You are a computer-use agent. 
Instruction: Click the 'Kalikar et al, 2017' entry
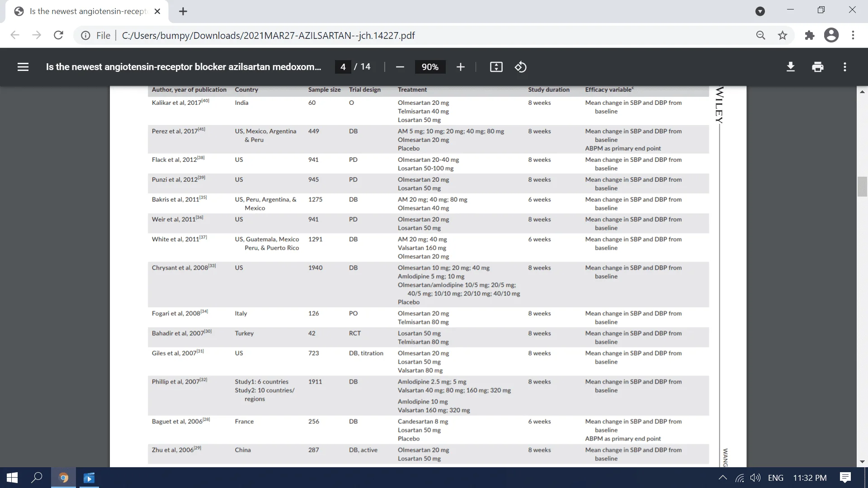180,102
